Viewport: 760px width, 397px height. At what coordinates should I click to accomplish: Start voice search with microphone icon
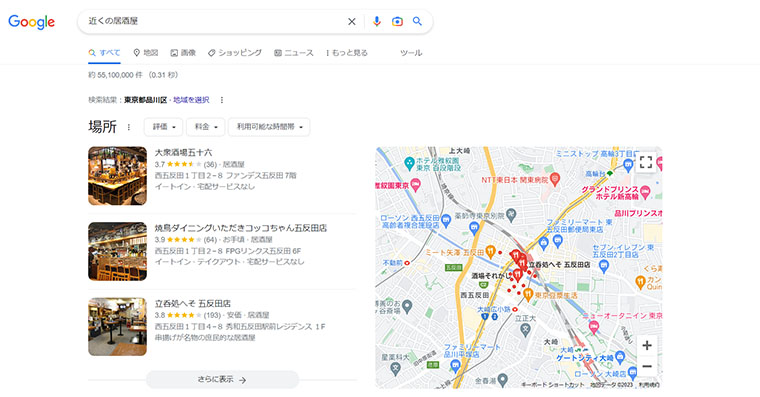(377, 21)
